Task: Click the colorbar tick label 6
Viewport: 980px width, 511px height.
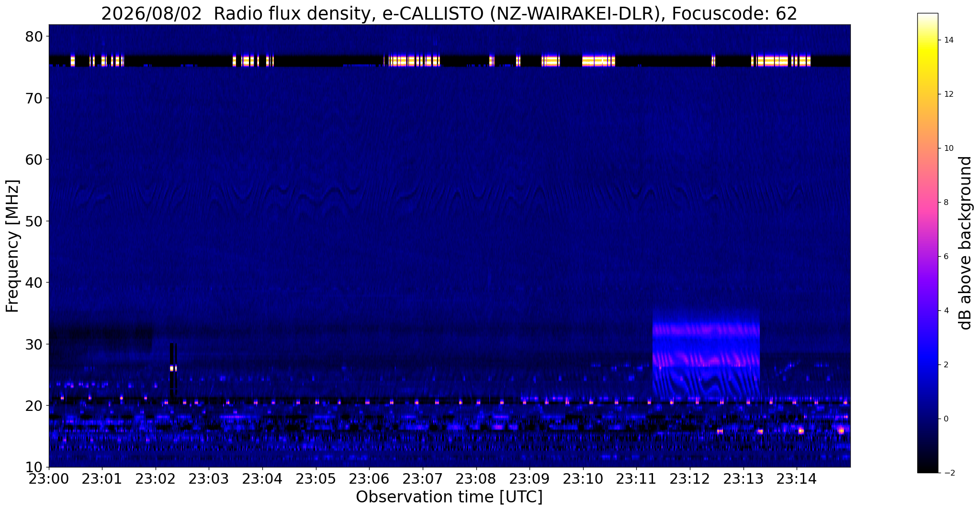Action: [x=946, y=257]
